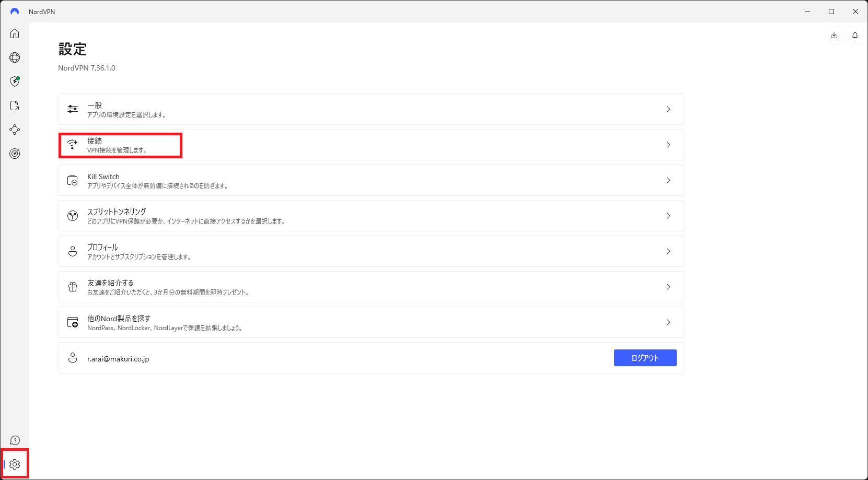The image size is (868, 480).
Task: Click the sliders icon beside 一般
Action: 73,109
